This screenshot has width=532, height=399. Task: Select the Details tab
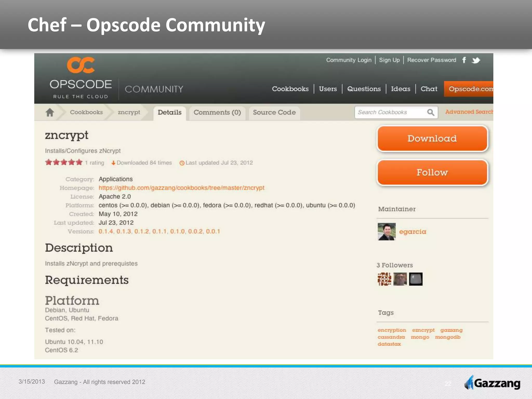pyautogui.click(x=169, y=113)
